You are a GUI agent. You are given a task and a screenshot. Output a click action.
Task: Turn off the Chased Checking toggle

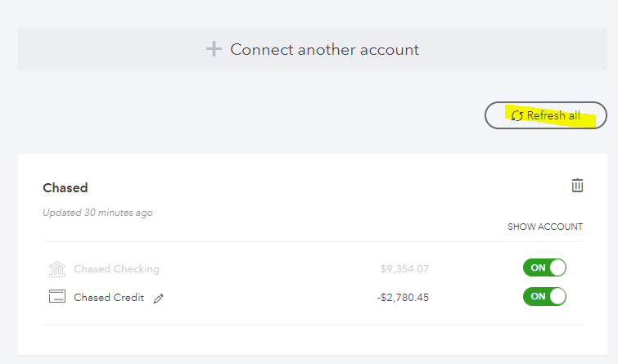point(544,268)
